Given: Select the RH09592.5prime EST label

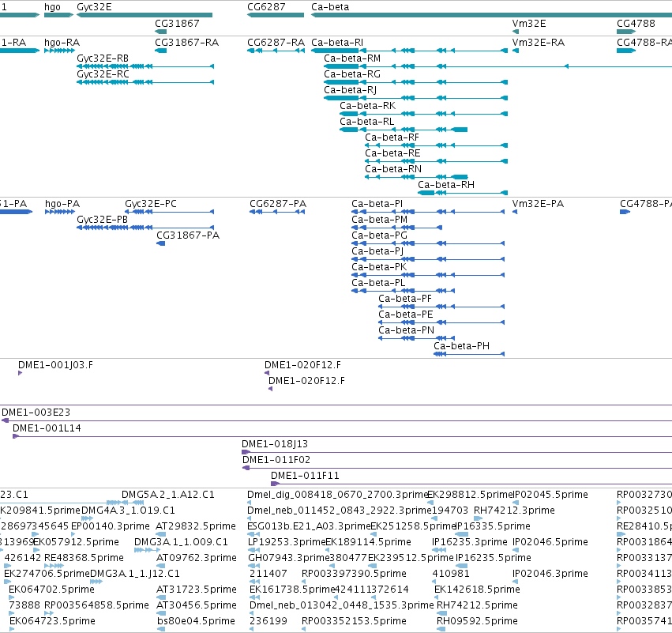Looking at the screenshot, I should [477, 621].
